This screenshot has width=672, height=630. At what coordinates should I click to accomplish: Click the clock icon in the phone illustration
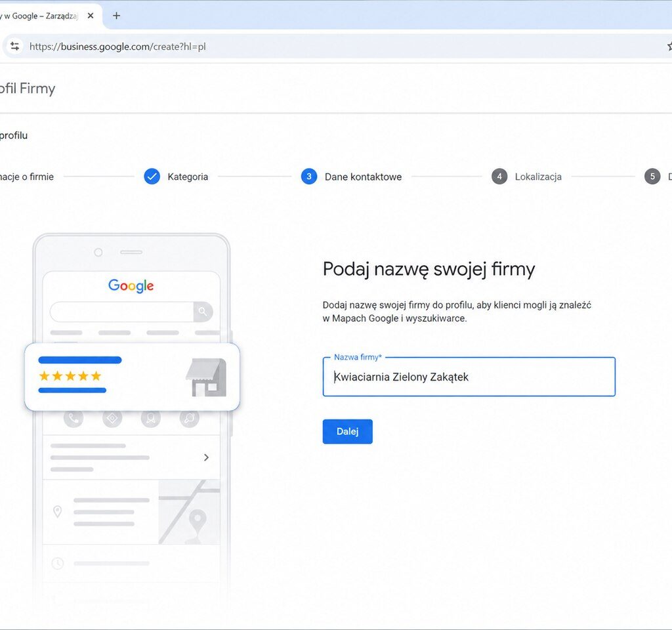coord(58,563)
